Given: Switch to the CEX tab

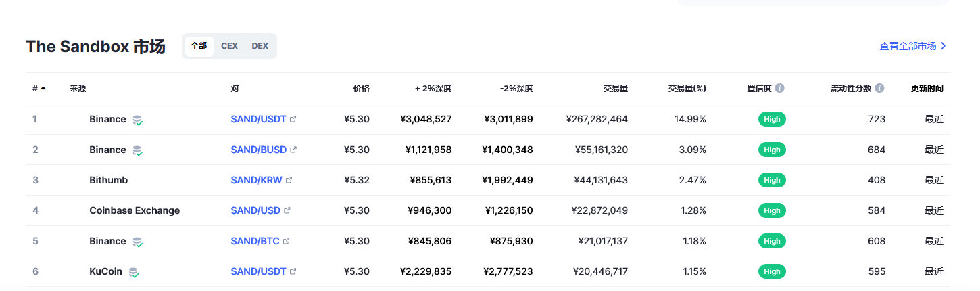Looking at the screenshot, I should tap(229, 46).
